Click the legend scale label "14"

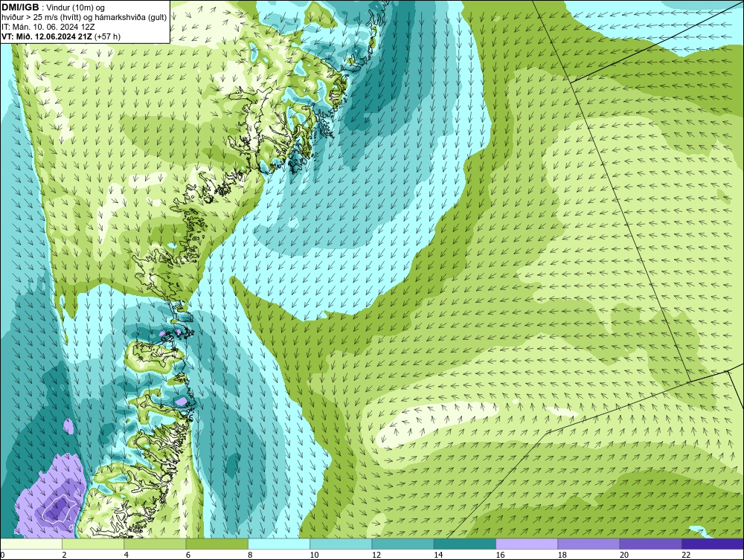[438, 555]
